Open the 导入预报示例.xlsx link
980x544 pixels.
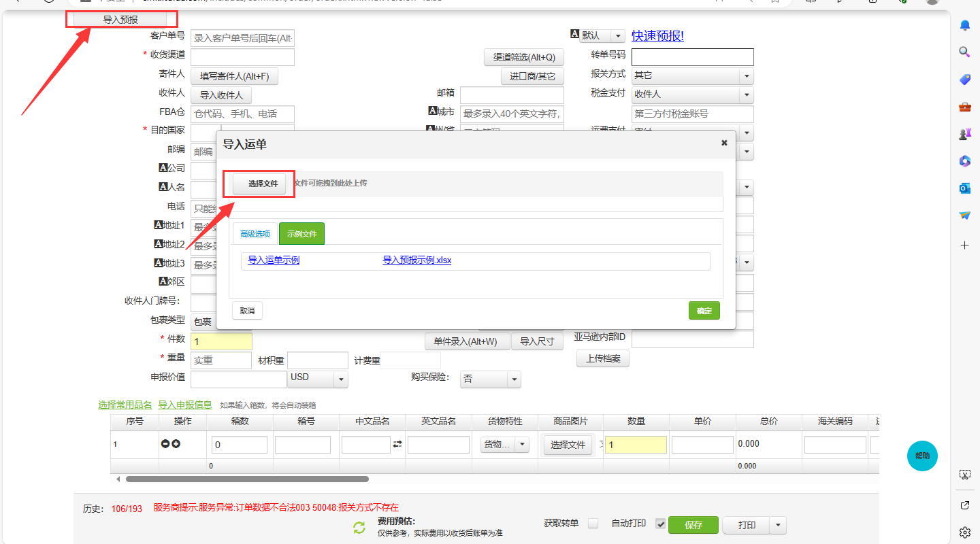[416, 260]
